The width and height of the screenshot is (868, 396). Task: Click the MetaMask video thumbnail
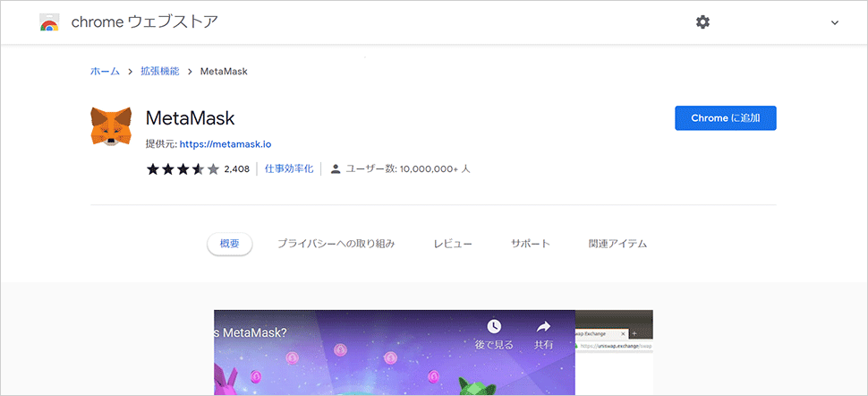pyautogui.click(x=395, y=353)
